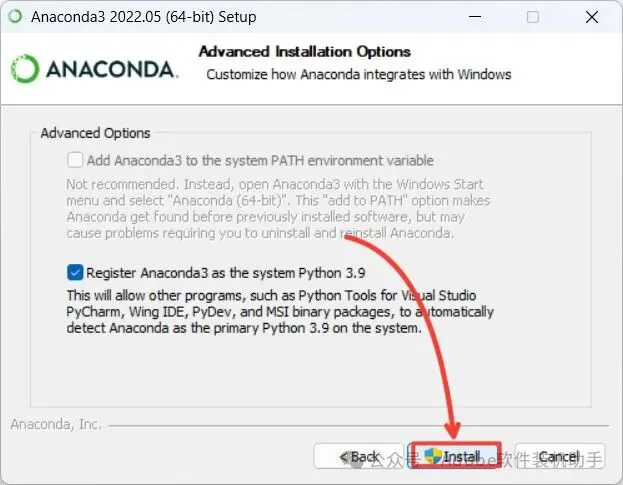Click the 'Customize how Anaconda integrates' subtitle
The height and width of the screenshot is (485, 623).
(358, 74)
